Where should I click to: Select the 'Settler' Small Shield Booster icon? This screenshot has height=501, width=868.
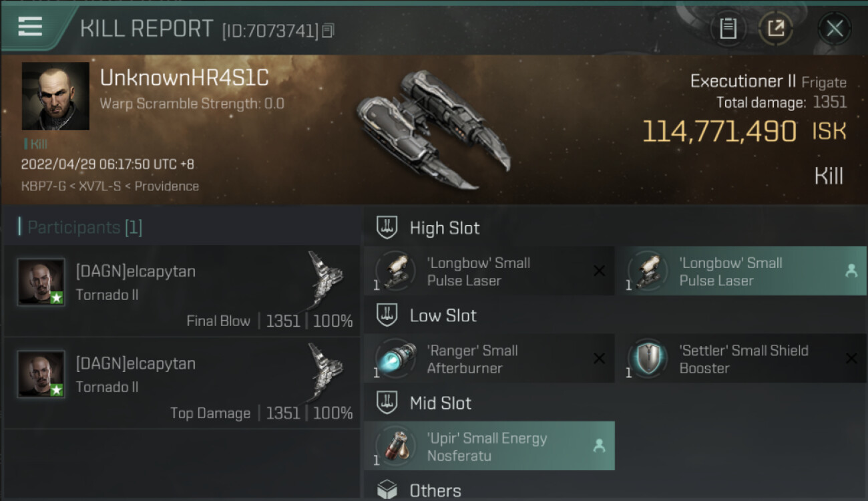point(648,359)
